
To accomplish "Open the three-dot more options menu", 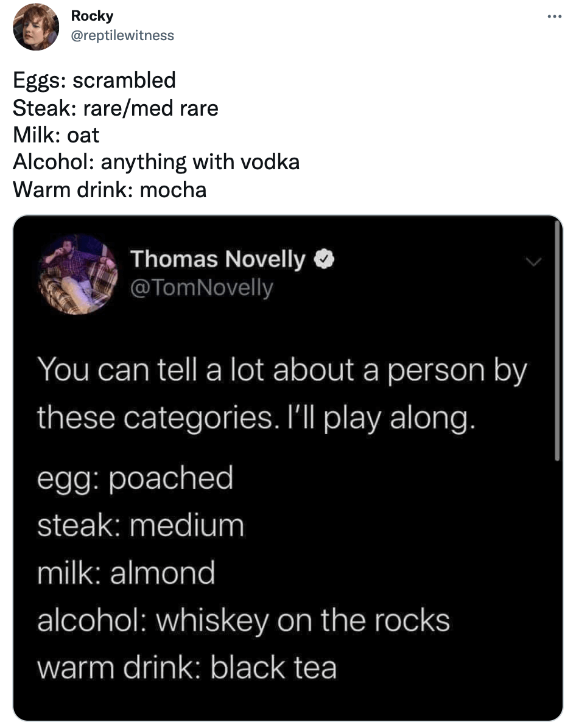I will pos(553,16).
